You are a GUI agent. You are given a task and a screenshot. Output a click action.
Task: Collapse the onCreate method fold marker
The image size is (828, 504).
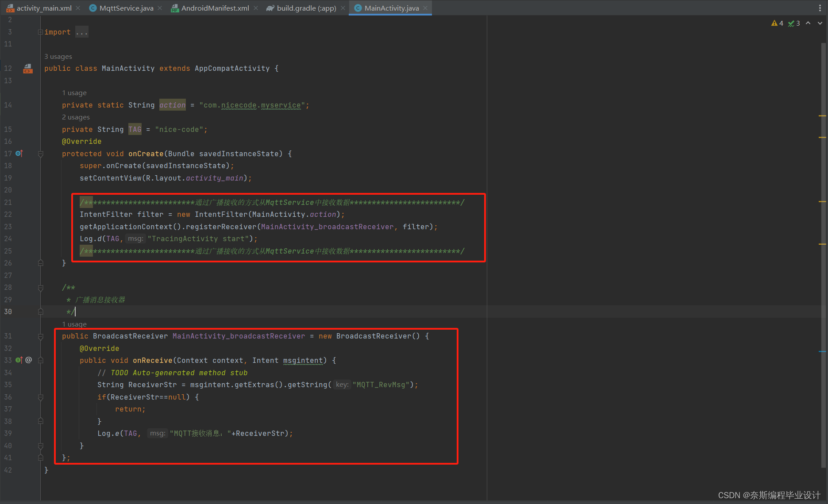[40, 154]
